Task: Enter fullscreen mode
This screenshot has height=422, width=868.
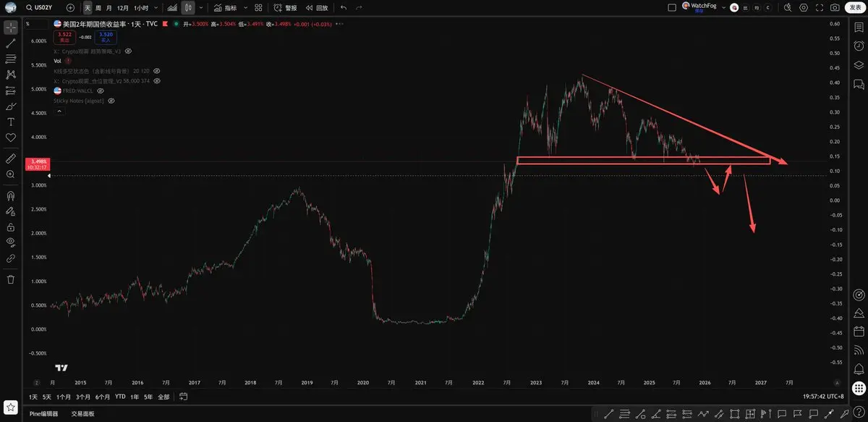Action: tap(820, 7)
